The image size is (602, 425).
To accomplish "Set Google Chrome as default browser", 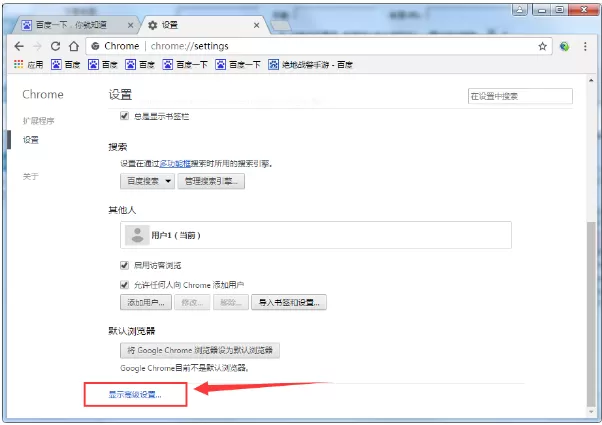I will 200,350.
